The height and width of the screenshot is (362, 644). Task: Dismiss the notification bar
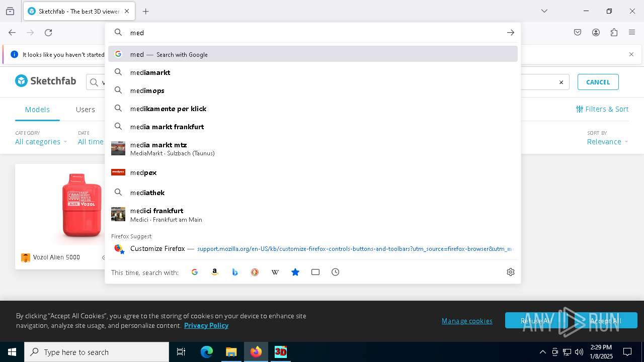pos(631,54)
